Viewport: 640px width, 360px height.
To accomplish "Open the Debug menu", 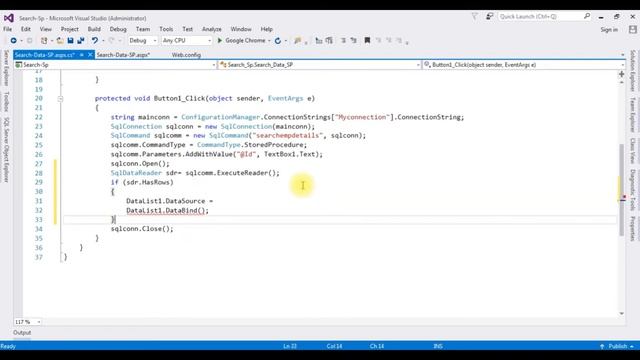I will click(x=118, y=29).
